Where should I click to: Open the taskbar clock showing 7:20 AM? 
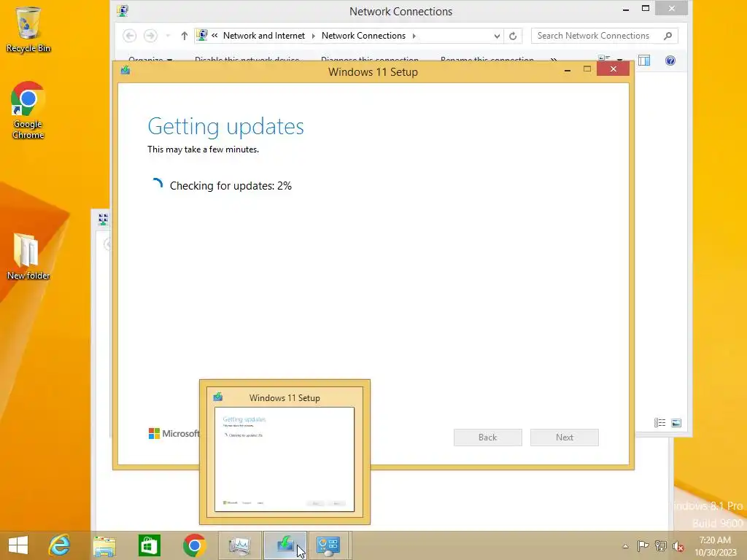(715, 546)
